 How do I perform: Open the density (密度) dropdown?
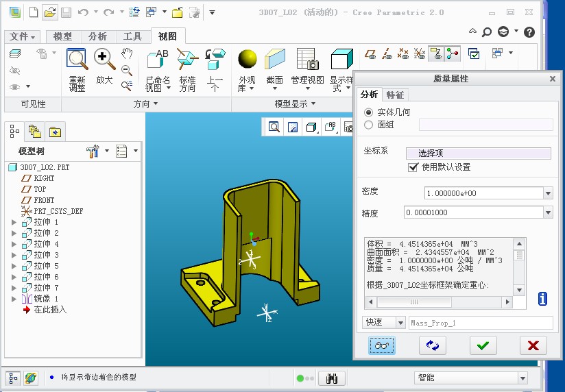548,193
